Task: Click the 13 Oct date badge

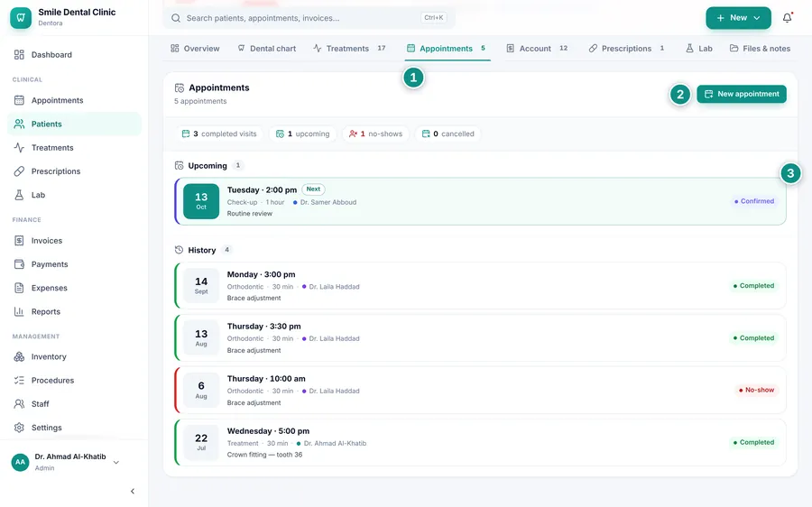Action: [201, 201]
